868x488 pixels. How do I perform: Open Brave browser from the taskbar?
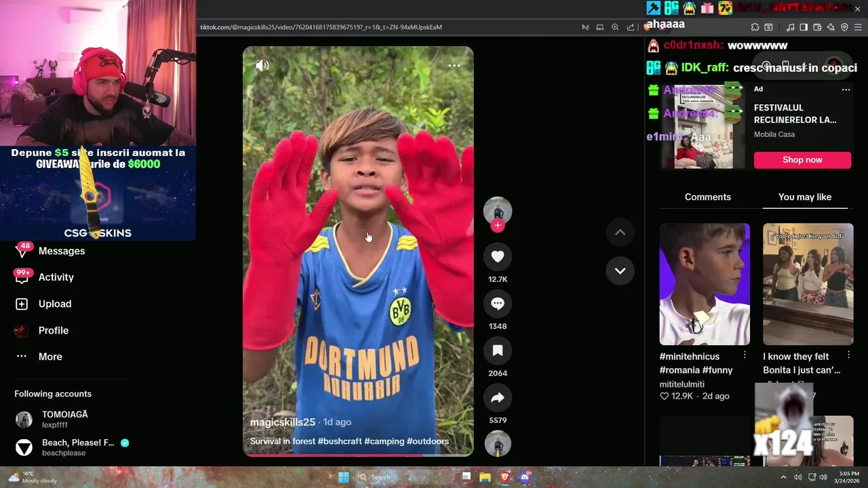(505, 477)
